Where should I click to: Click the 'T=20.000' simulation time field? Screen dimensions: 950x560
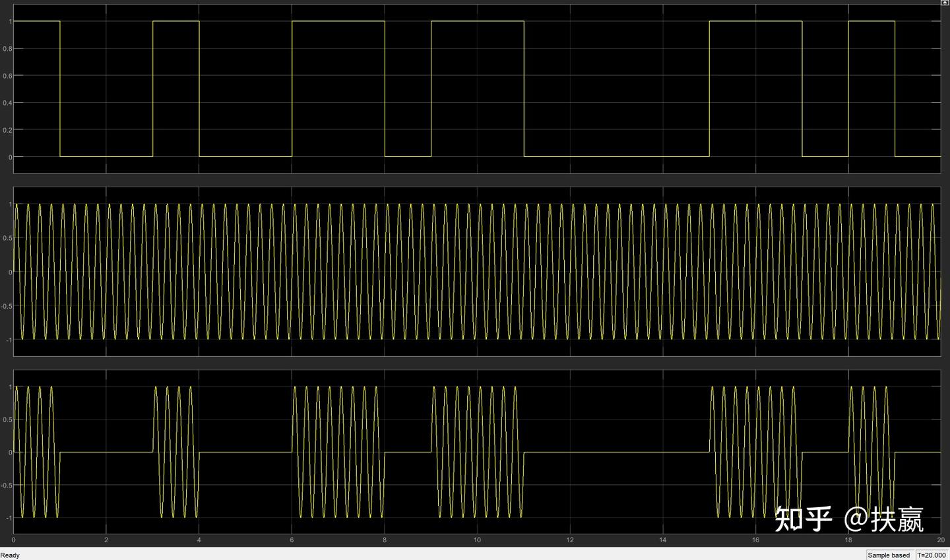coord(932,555)
